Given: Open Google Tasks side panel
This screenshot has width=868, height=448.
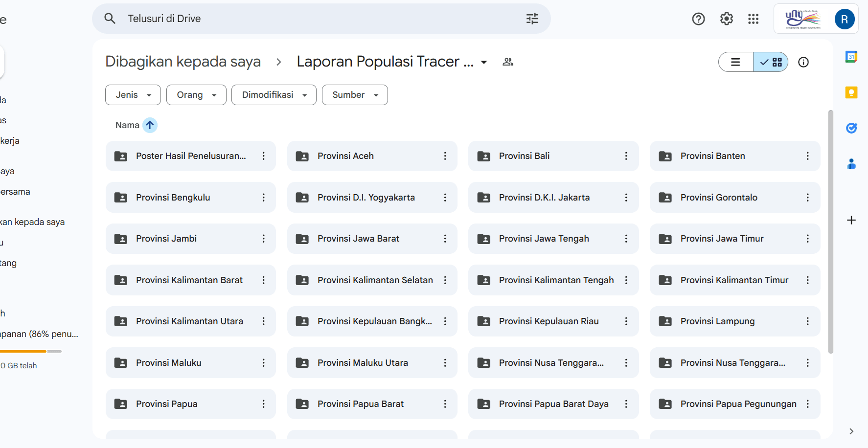Looking at the screenshot, I should tap(851, 128).
